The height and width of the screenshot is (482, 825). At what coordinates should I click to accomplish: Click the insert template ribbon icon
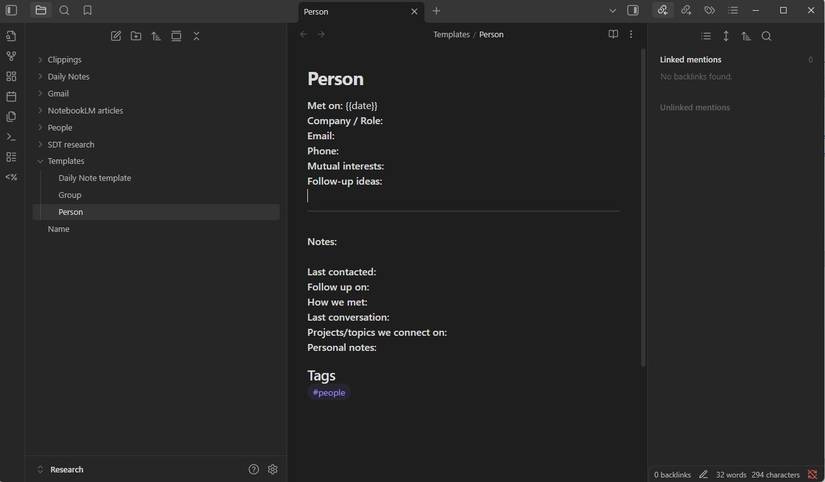pos(11,116)
